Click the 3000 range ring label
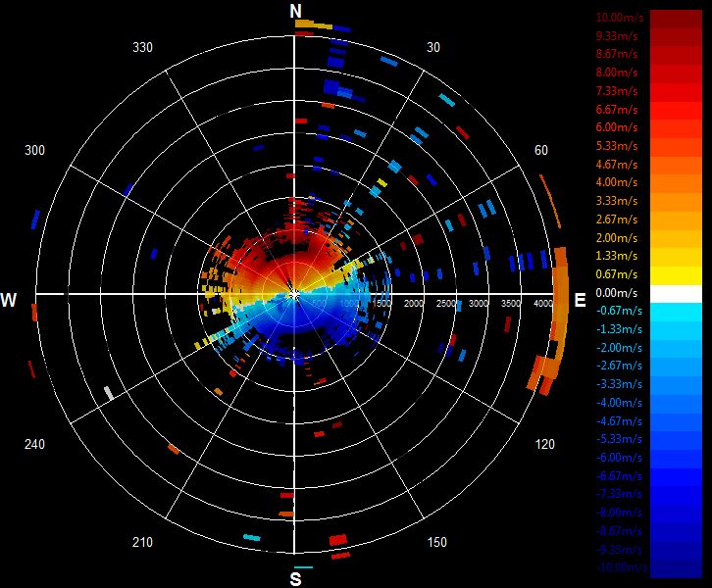This screenshot has height=588, width=712. pyautogui.click(x=479, y=303)
